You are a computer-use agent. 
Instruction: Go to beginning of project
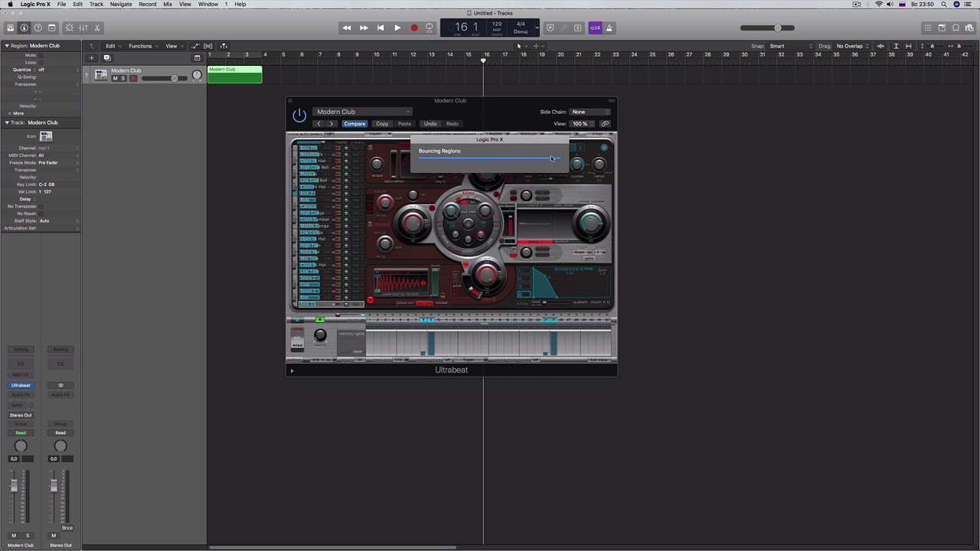click(381, 28)
